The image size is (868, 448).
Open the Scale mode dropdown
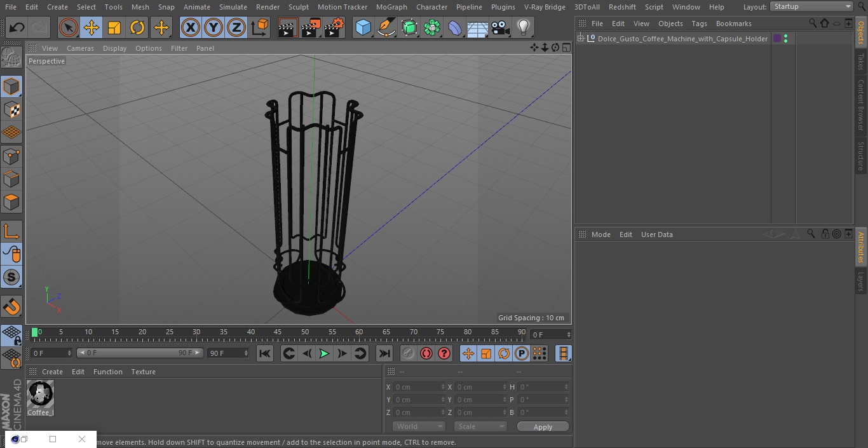480,426
